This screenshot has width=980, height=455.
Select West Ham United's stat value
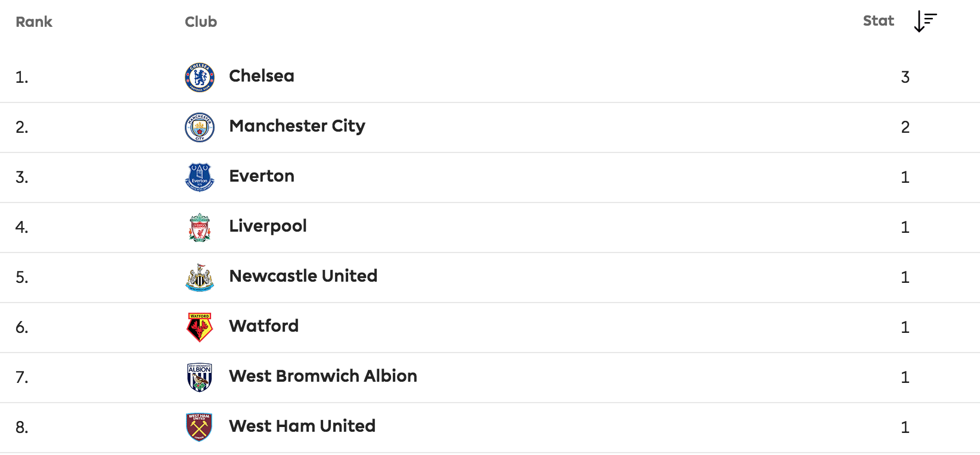pos(905,428)
